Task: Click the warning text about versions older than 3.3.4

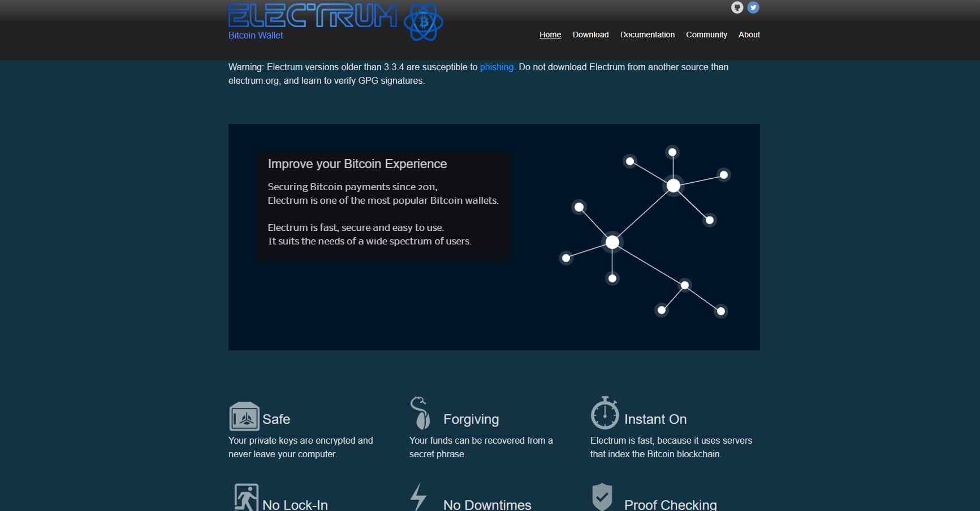Action: coord(478,74)
